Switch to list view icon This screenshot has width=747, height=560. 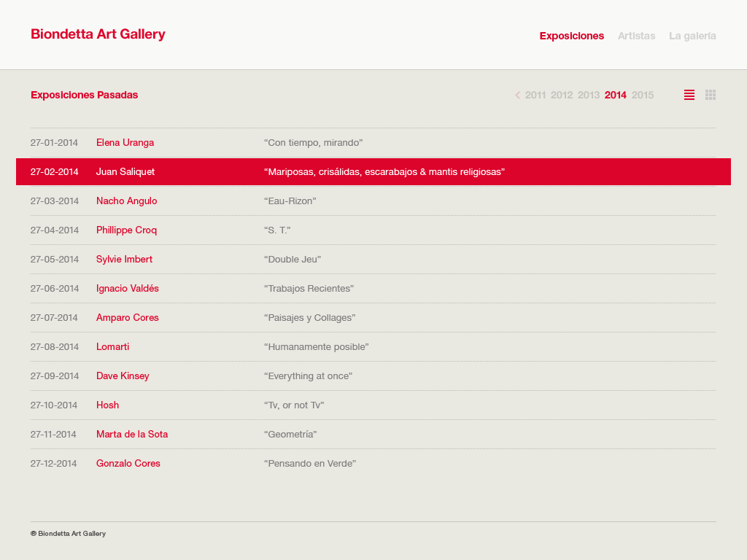tap(689, 95)
